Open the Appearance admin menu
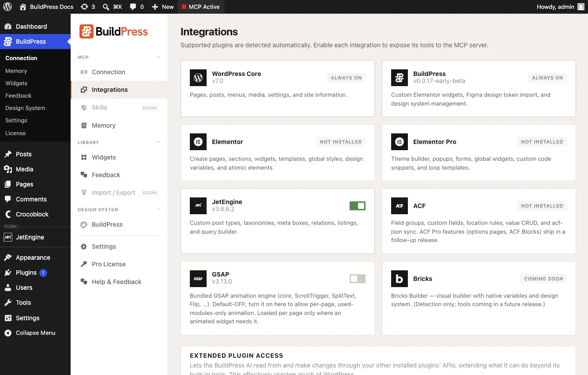Screen dimensions: 588x375 pos(35,258)
